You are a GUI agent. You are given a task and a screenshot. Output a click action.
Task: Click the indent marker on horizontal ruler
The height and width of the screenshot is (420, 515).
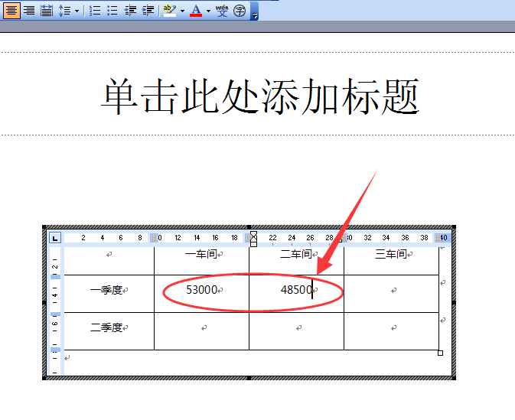pyautogui.click(x=253, y=239)
